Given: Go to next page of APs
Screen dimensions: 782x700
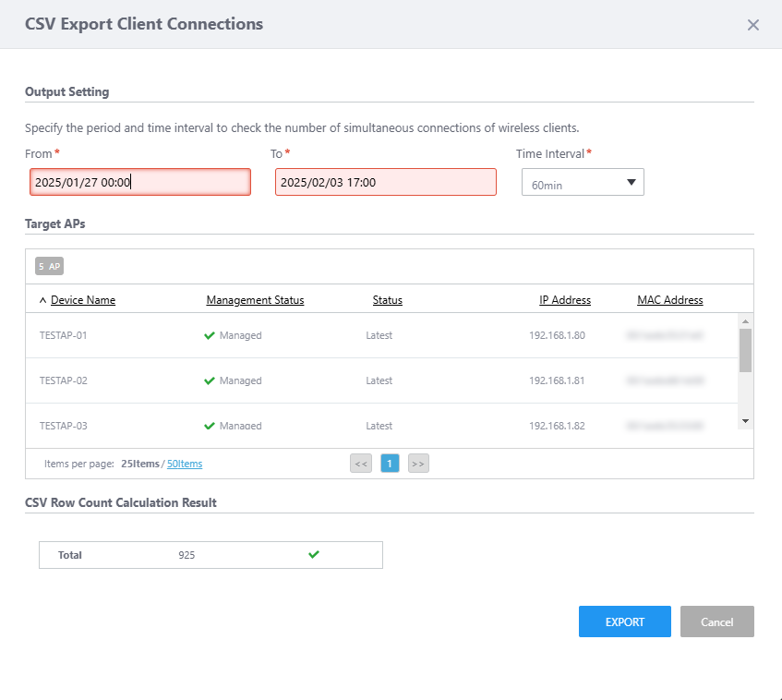Looking at the screenshot, I should tap(418, 464).
